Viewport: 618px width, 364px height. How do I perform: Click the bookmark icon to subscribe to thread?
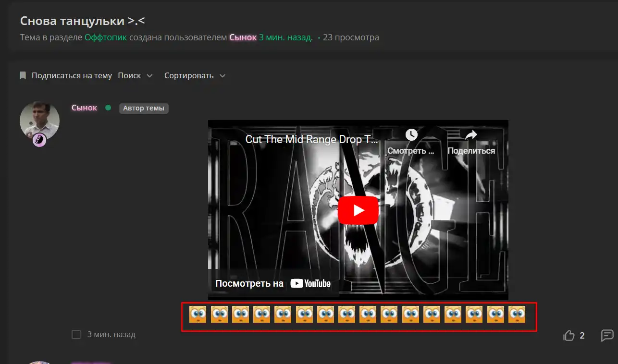tap(23, 75)
